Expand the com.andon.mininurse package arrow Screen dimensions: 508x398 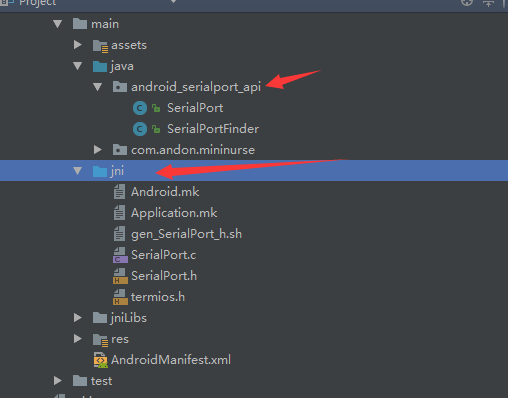pyautogui.click(x=98, y=150)
